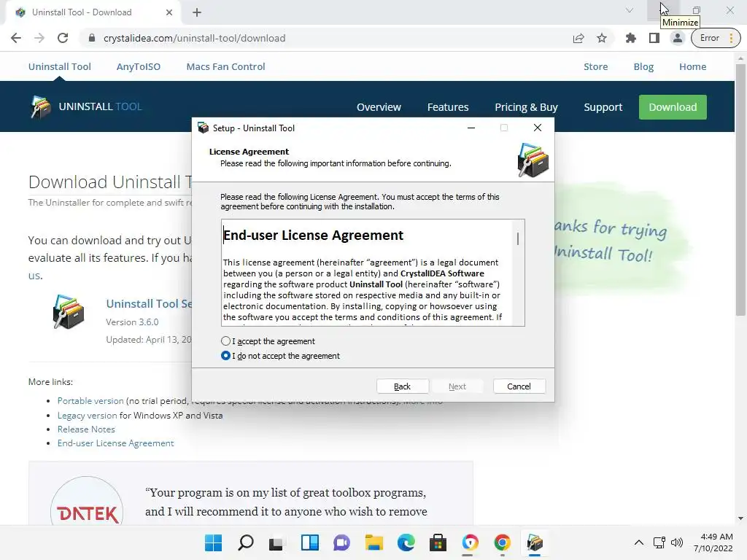Viewport: 747px width, 560px height.
Task: Open Support section
Action: (x=603, y=107)
